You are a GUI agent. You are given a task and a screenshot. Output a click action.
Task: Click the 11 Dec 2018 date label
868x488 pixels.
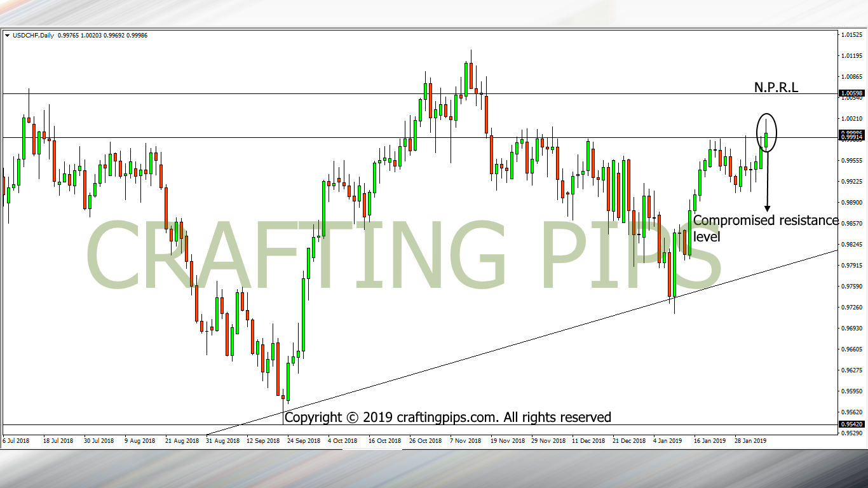588,440
